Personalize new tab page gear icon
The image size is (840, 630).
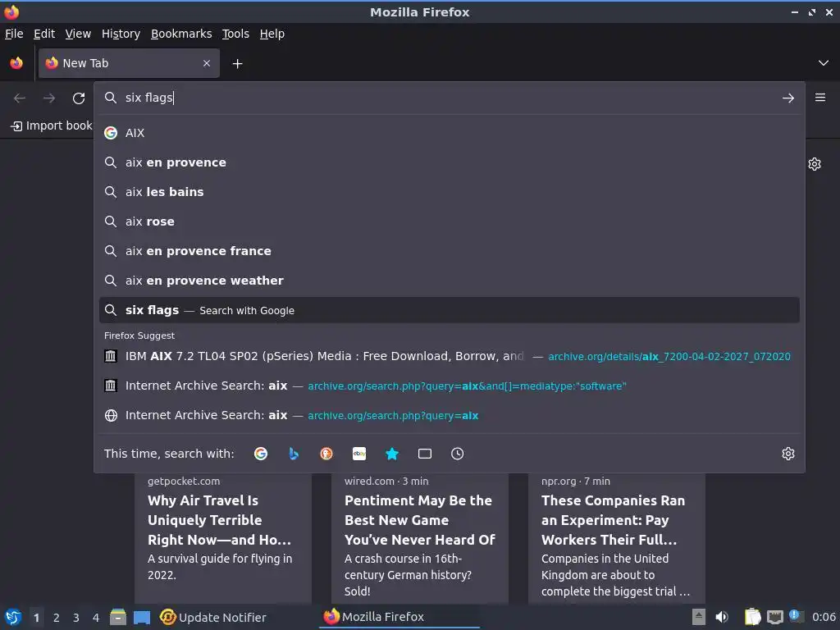pos(815,164)
